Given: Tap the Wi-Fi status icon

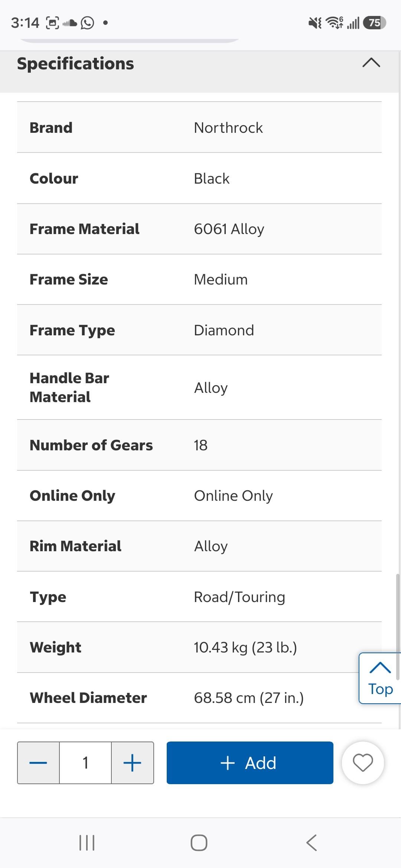Looking at the screenshot, I should (x=334, y=23).
